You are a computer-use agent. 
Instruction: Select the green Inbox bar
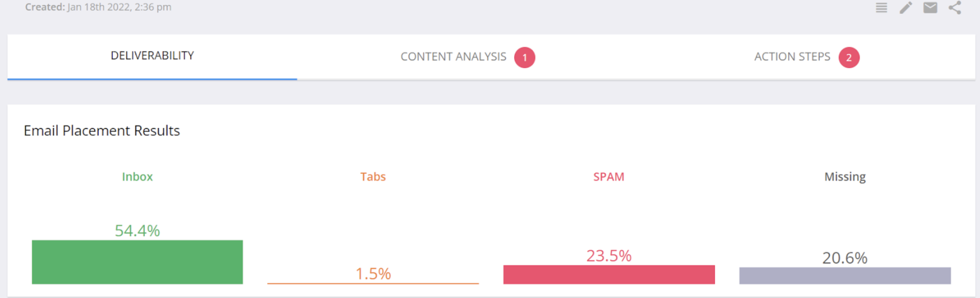[137, 262]
